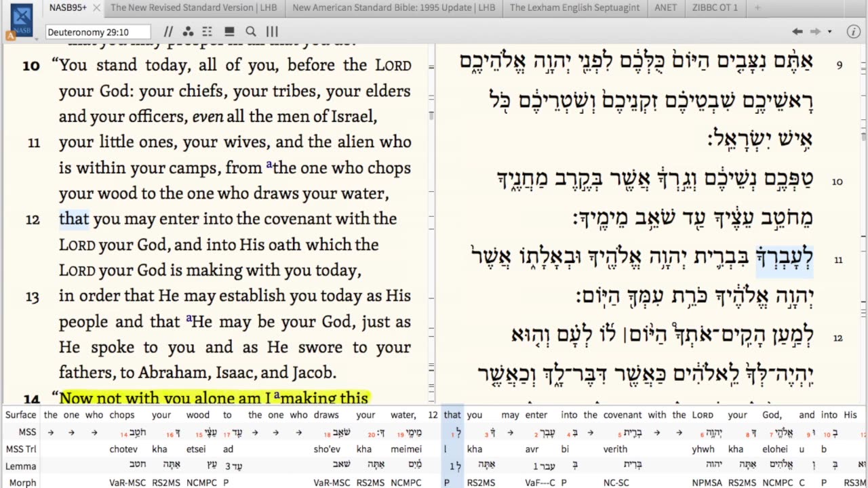Viewport: 868px width, 488px height.
Task: Open The Lexham English Septuagint tab
Action: tap(574, 8)
